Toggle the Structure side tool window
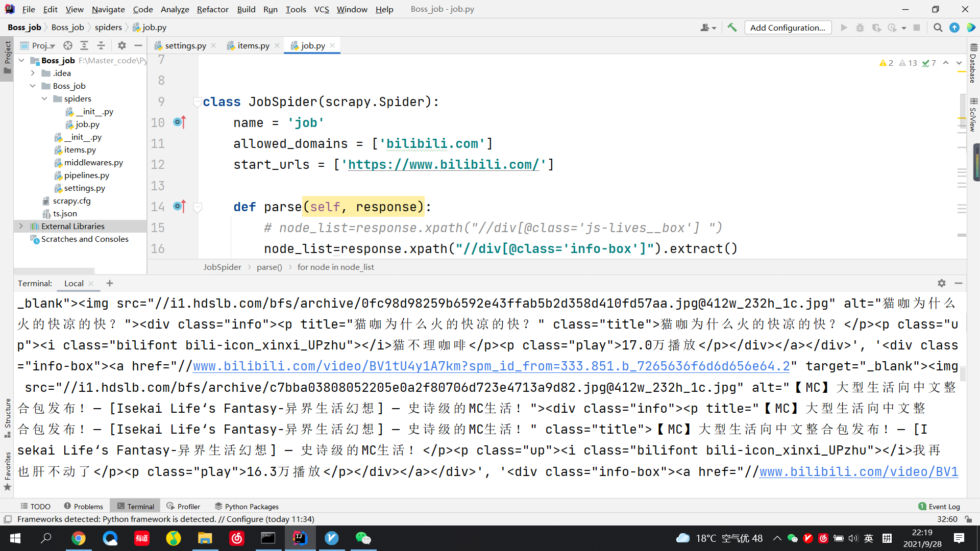 (7, 416)
